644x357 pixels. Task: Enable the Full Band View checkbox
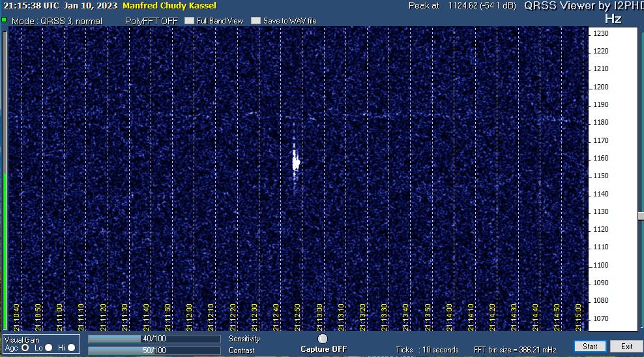tap(189, 21)
